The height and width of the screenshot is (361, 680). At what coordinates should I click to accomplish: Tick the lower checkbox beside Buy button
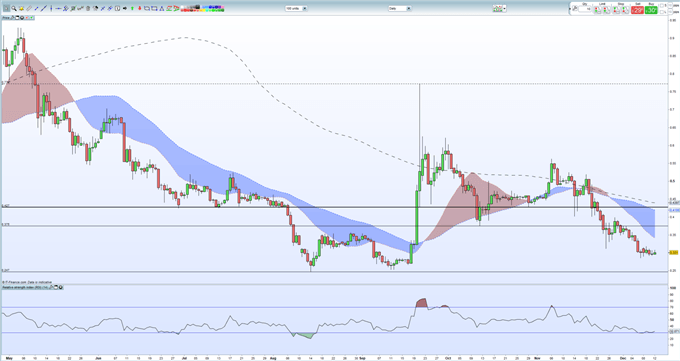point(661,12)
